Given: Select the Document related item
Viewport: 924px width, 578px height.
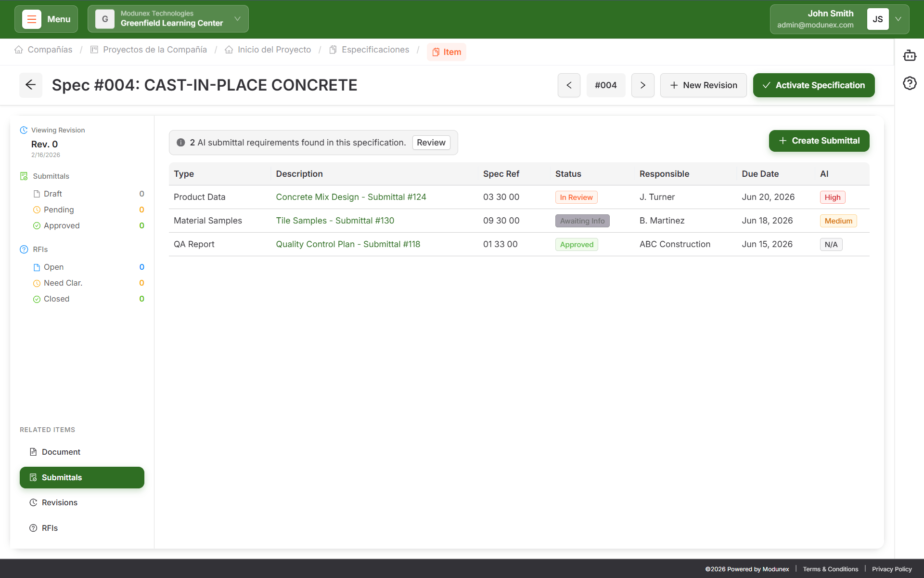Looking at the screenshot, I should tap(61, 452).
